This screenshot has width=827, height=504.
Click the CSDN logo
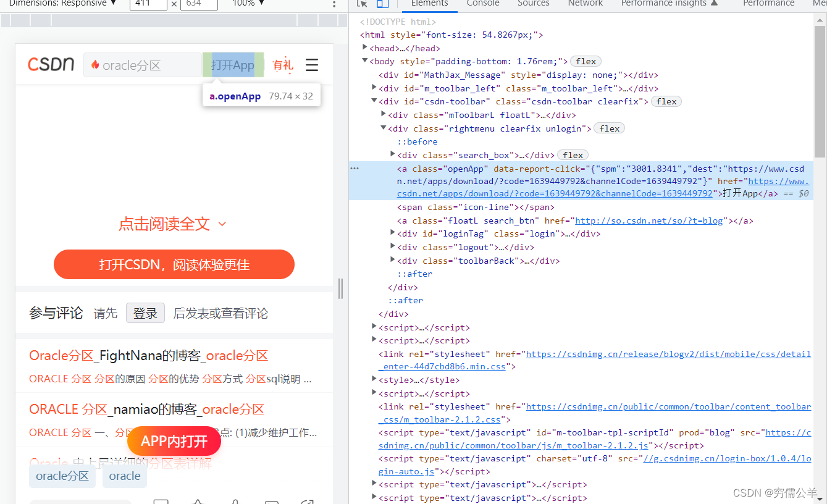(x=51, y=64)
